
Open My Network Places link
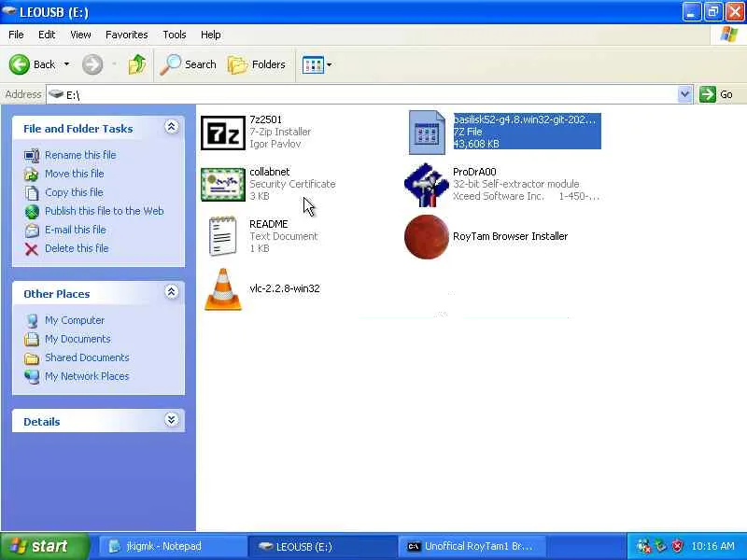point(87,376)
